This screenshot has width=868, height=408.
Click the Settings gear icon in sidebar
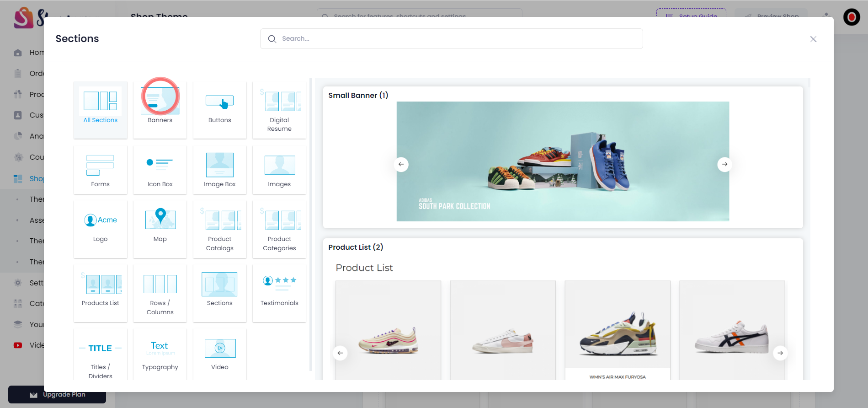18,283
